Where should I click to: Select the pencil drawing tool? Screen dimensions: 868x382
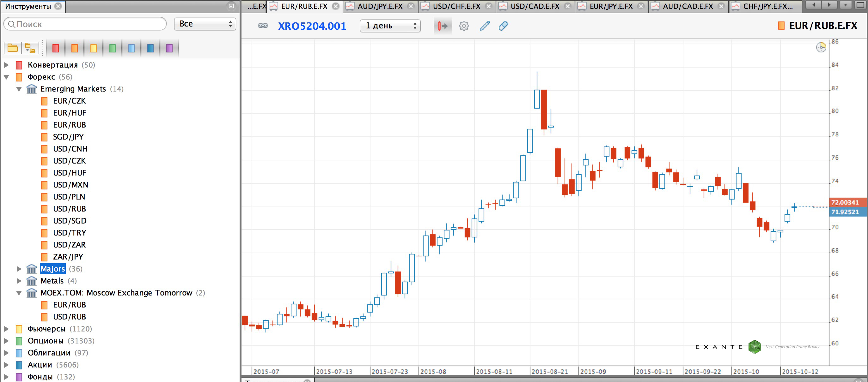(x=484, y=26)
